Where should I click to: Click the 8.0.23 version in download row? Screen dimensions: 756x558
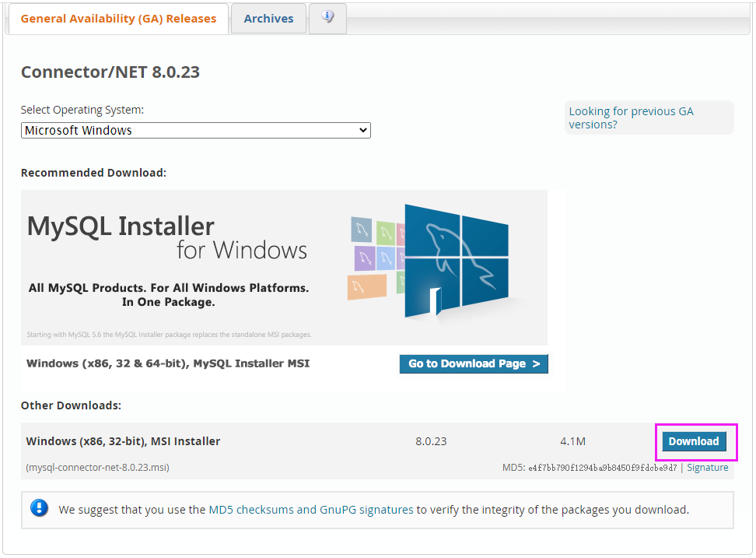coord(431,441)
